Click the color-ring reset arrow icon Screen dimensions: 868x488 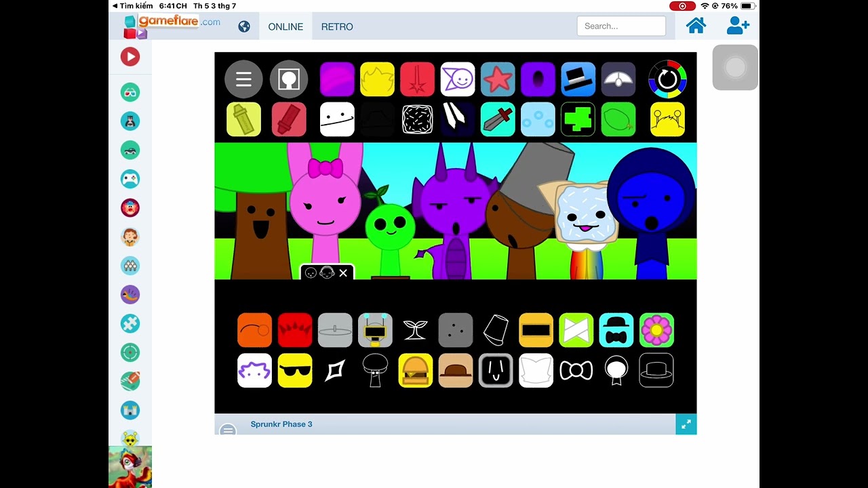pos(667,79)
